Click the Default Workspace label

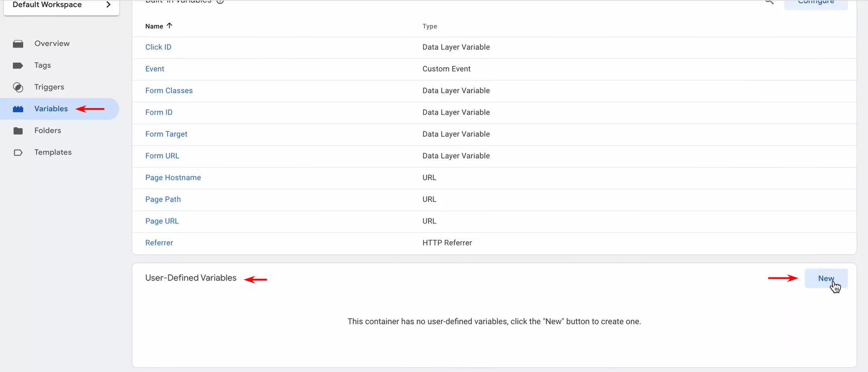coord(47,5)
